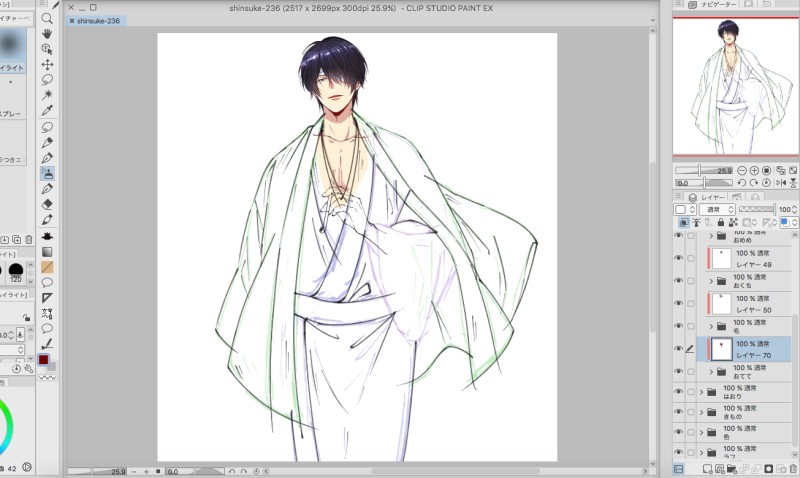Select the Move layer cross-arrow tool
Screen dimensions: 800x478
pos(47,64)
